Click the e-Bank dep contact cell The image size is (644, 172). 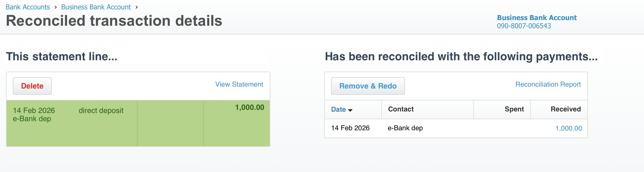click(405, 128)
